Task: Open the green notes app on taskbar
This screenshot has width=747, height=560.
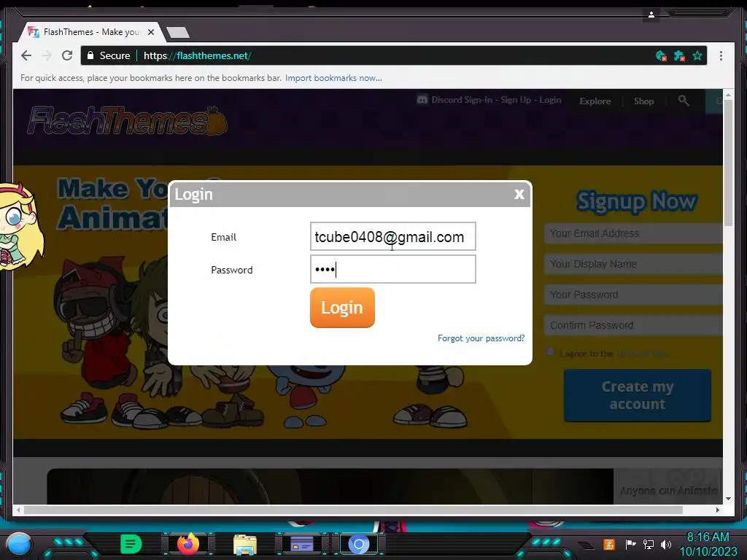Action: tap(131, 544)
